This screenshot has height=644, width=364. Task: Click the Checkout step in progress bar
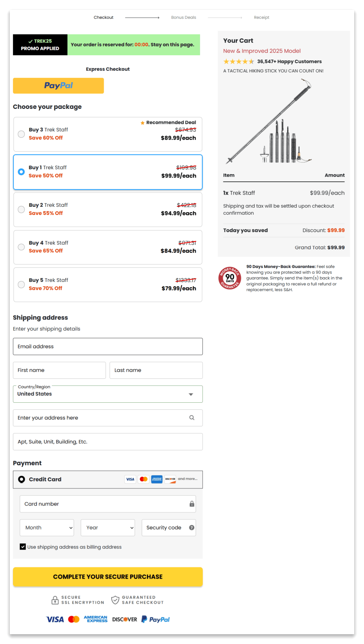[x=104, y=17]
